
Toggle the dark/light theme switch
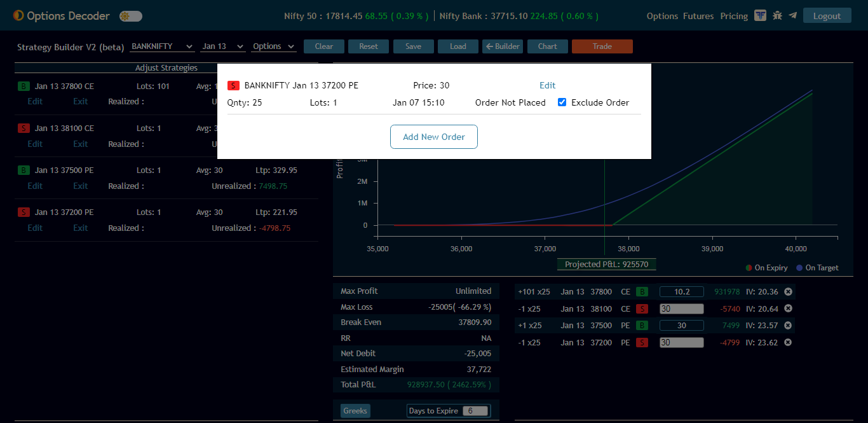click(x=131, y=16)
